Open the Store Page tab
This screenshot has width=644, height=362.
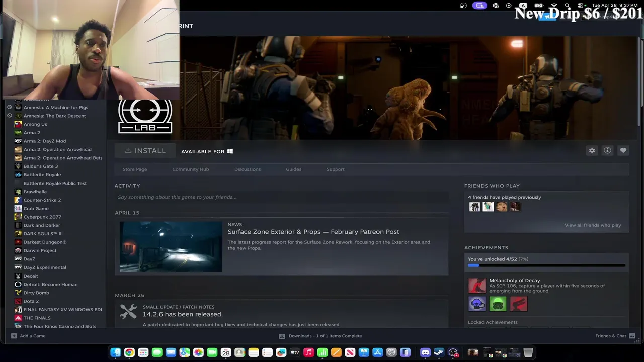(x=135, y=169)
